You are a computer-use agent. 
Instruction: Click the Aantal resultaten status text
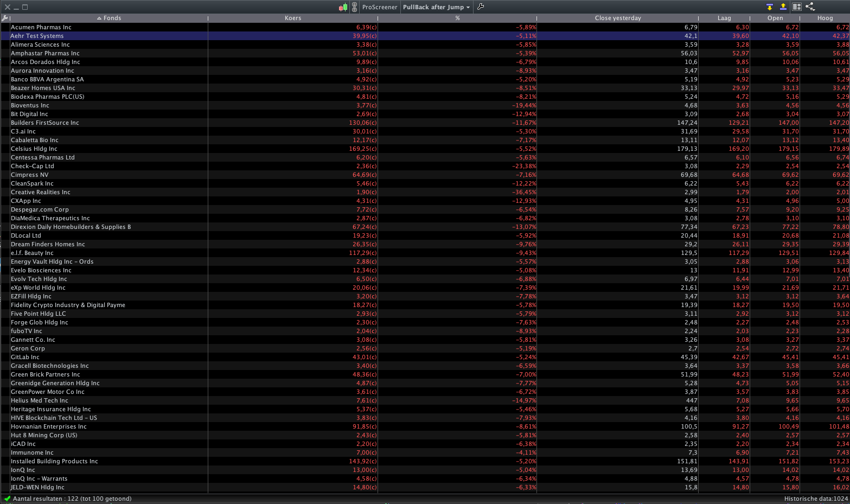tap(72, 499)
